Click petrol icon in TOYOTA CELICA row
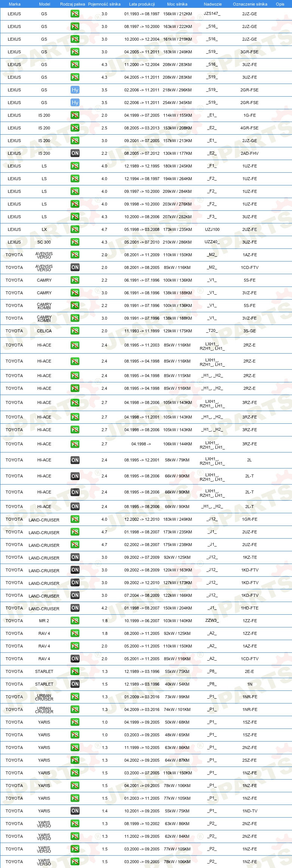292x868 pixels. [75, 331]
